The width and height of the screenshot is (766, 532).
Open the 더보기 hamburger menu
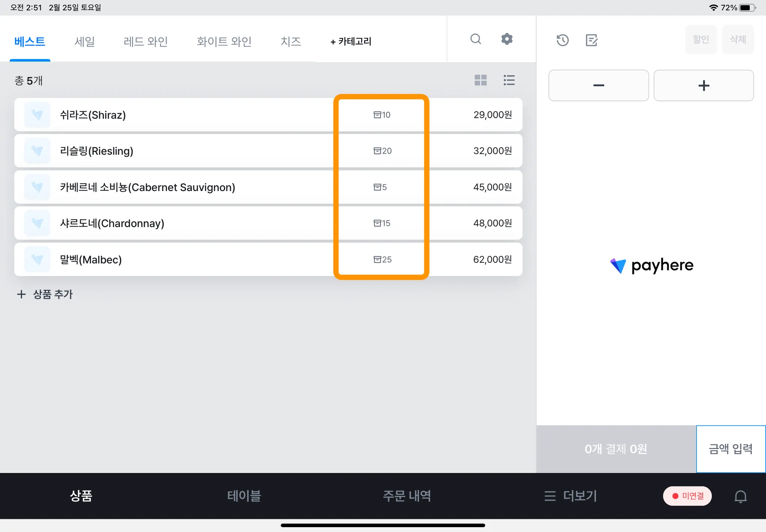point(571,496)
